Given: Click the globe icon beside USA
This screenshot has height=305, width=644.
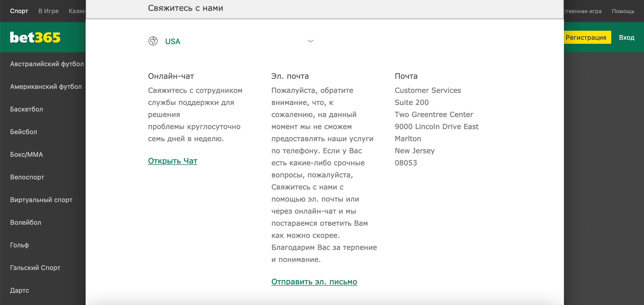Looking at the screenshot, I should 153,41.
